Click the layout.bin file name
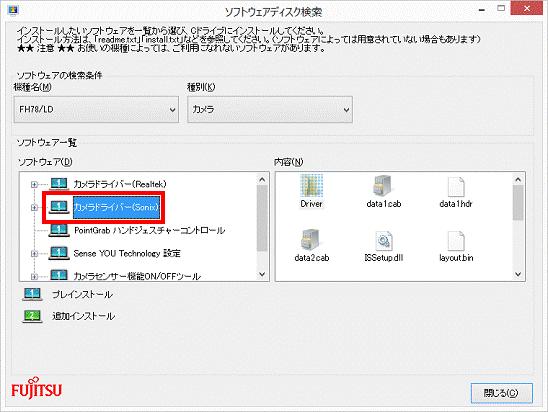 [456, 258]
